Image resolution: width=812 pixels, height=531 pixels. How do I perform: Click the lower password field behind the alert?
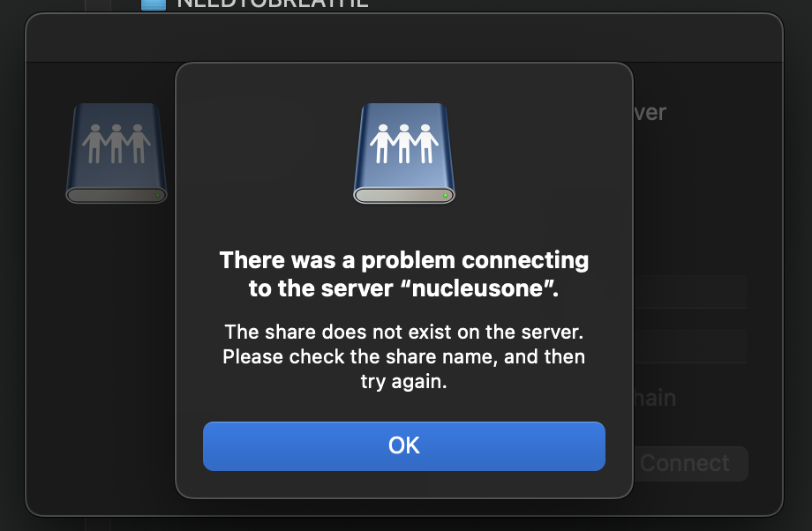690,347
